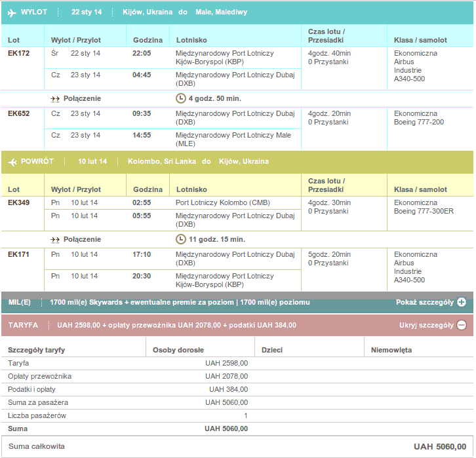Click the clock icon by 11 godz. 15 min.

181,239
